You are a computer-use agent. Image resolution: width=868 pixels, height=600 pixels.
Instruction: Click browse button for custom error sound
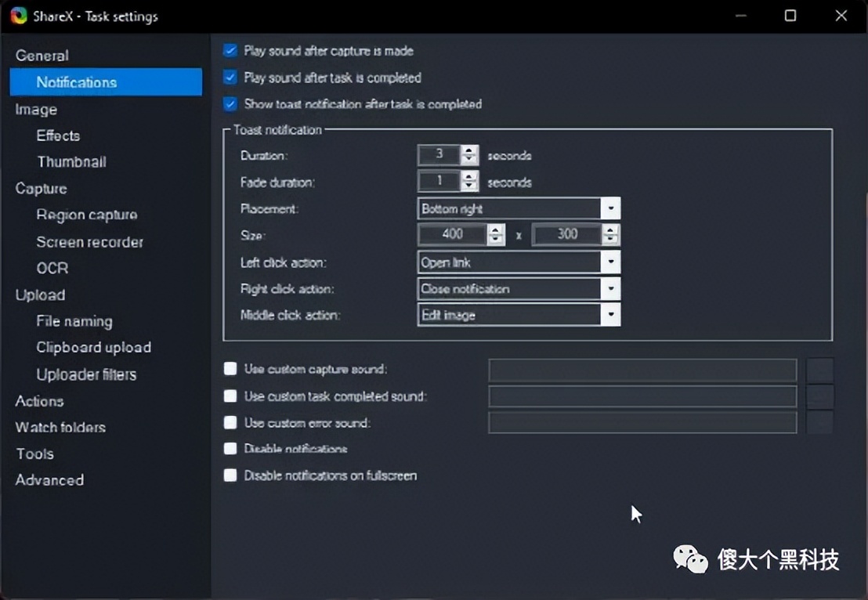coord(819,423)
